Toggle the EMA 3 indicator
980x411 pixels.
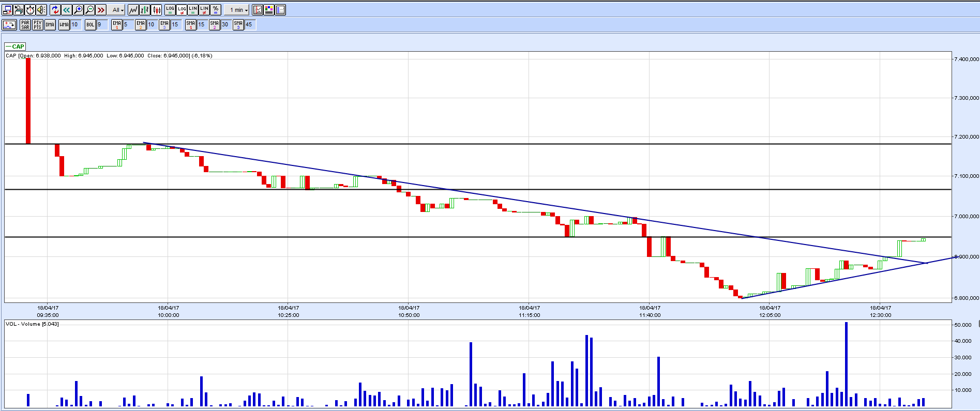164,24
